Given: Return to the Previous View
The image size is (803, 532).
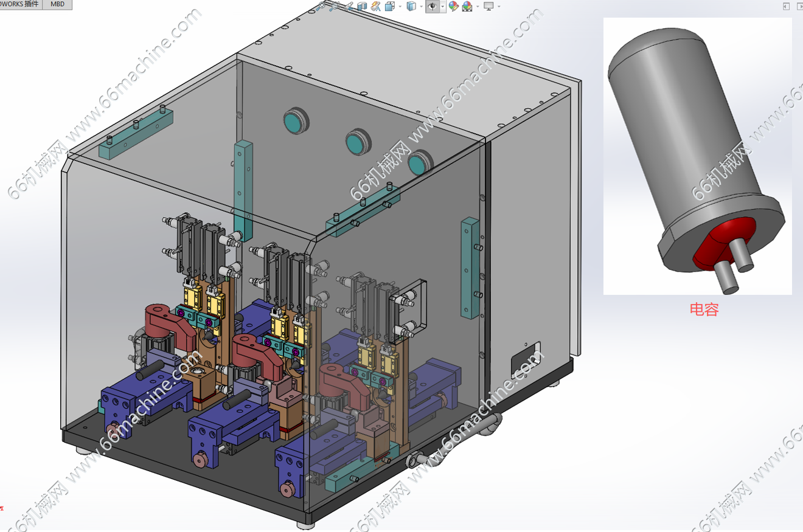Looking at the screenshot, I should 349,6.
